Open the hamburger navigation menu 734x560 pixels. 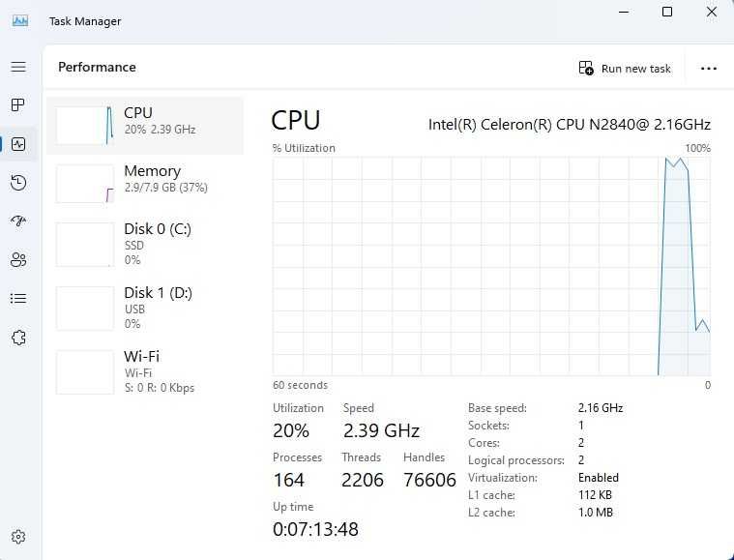(18, 67)
